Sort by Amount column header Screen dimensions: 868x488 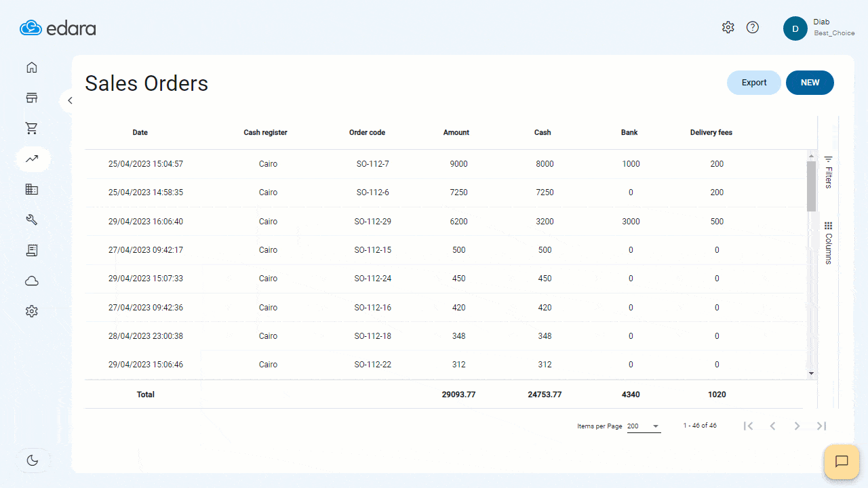(x=456, y=133)
